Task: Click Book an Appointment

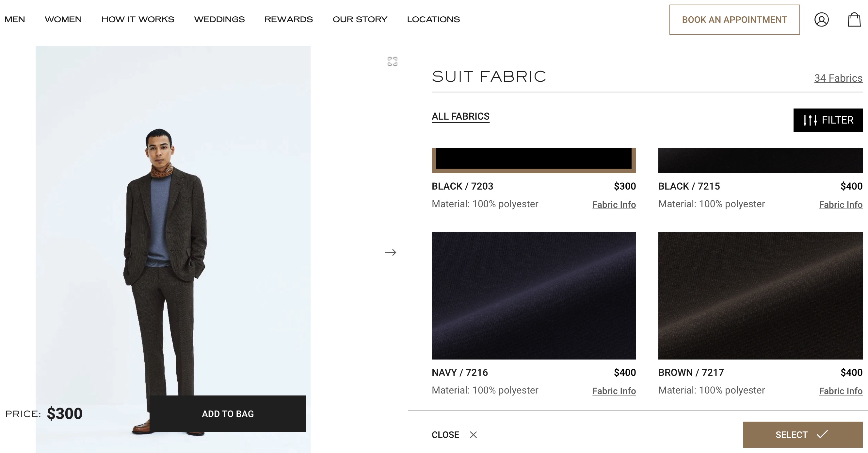Action: point(734,20)
